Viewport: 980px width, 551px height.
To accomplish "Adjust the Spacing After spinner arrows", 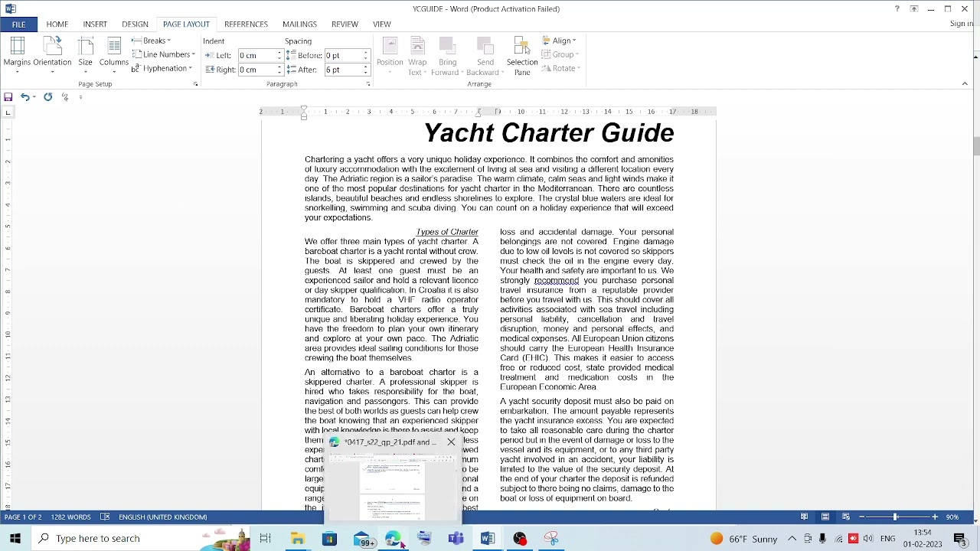I will 365,70.
